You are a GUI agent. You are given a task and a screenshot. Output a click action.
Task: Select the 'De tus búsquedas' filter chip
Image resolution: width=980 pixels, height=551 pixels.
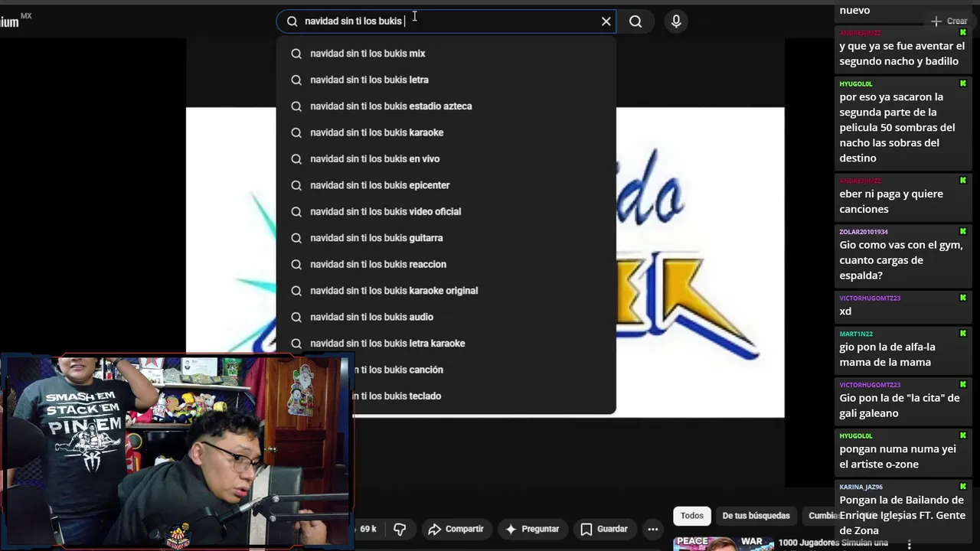tap(756, 516)
